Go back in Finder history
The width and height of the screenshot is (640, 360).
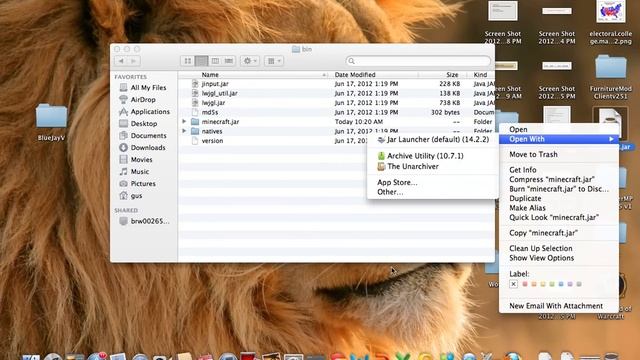[x=121, y=61]
